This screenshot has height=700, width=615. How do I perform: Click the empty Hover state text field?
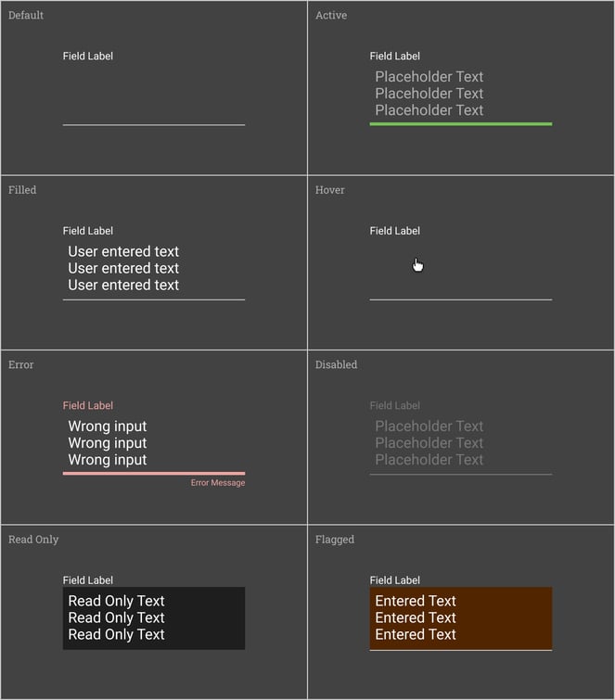pyautogui.click(x=460, y=278)
